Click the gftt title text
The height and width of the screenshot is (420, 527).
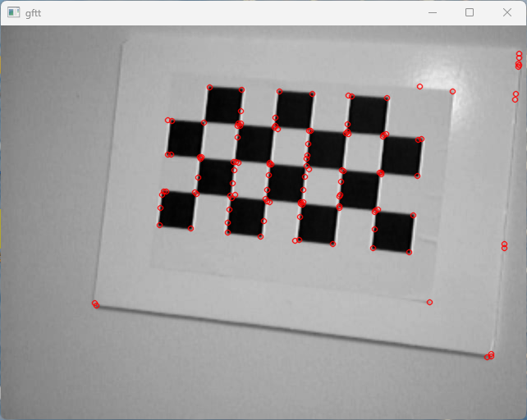pos(34,13)
